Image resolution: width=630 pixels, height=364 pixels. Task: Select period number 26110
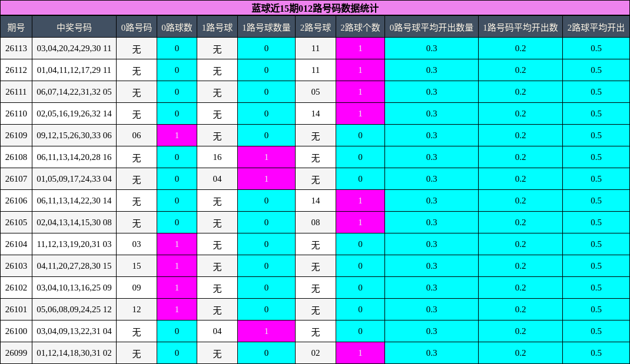point(16,113)
